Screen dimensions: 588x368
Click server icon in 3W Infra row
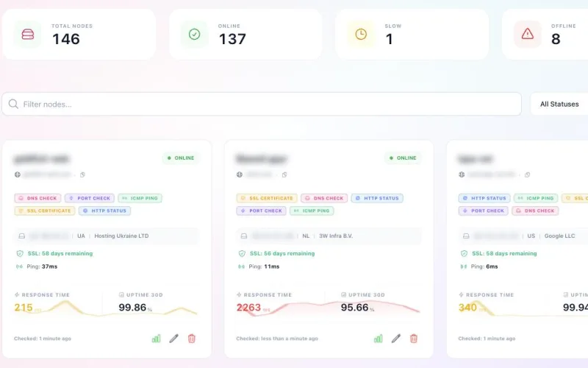click(244, 236)
